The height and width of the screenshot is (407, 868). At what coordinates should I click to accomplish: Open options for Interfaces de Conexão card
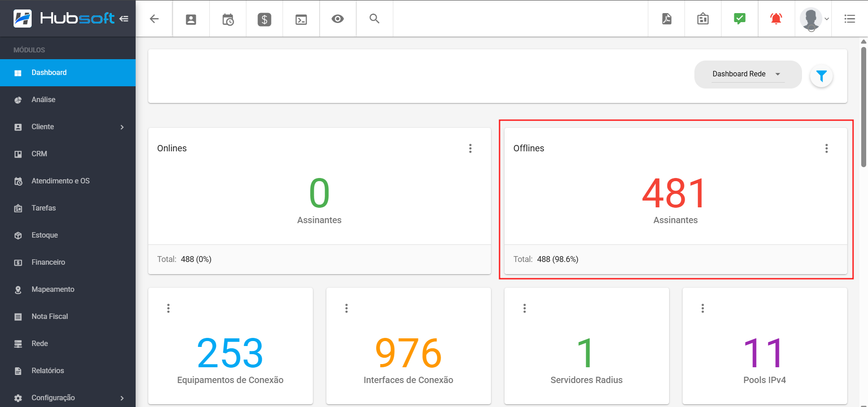point(346,308)
